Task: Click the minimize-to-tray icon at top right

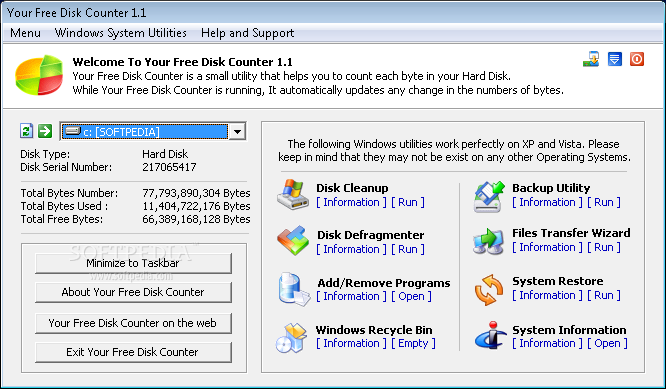Action: 591,59
